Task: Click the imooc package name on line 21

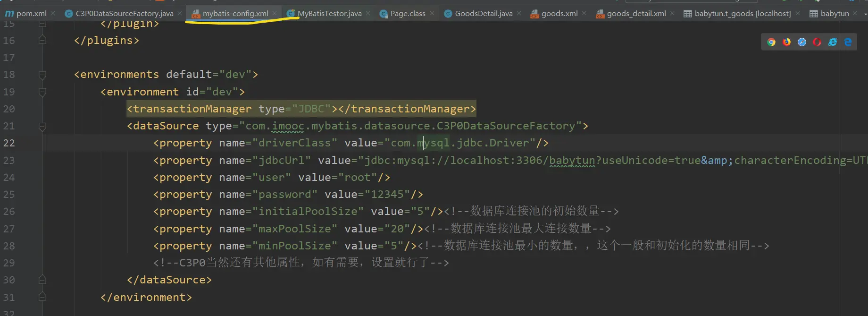Action: click(x=288, y=126)
